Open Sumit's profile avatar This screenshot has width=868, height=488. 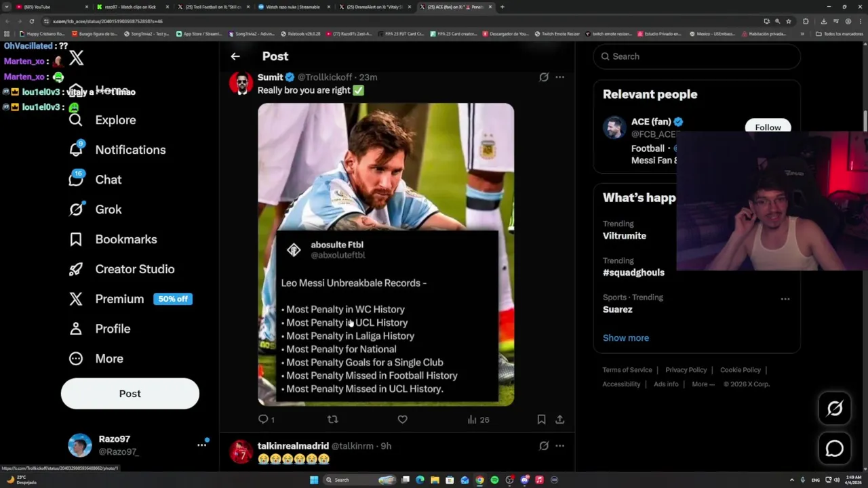point(241,83)
